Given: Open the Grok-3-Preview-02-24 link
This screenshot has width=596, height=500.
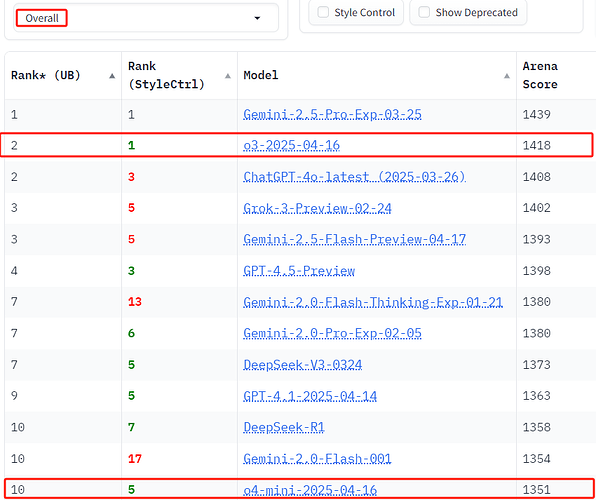Looking at the screenshot, I should 317,208.
